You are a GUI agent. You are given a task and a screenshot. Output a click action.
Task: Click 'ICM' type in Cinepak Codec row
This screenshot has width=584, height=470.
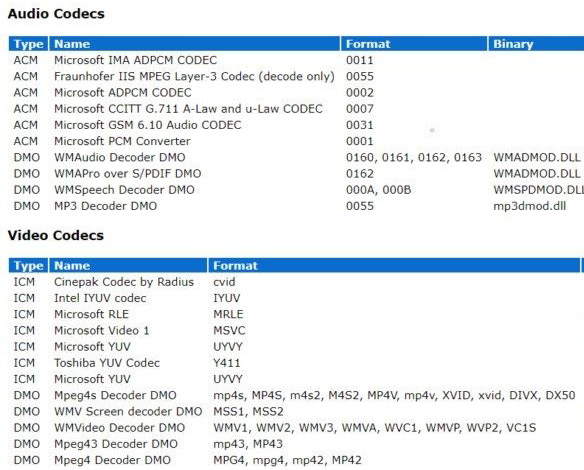point(24,282)
